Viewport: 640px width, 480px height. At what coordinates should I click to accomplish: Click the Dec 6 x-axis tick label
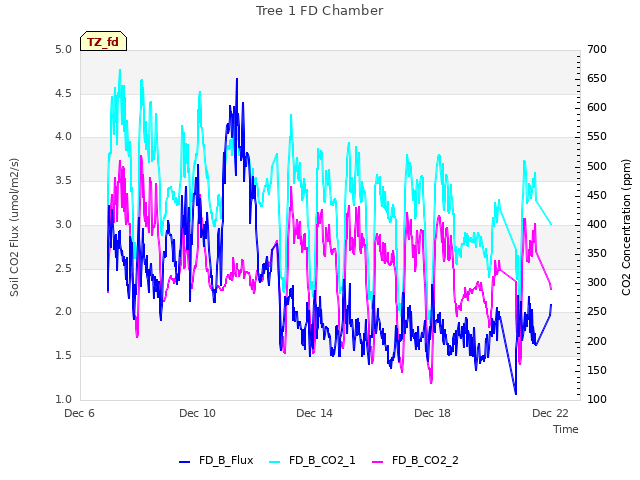[x=80, y=413]
